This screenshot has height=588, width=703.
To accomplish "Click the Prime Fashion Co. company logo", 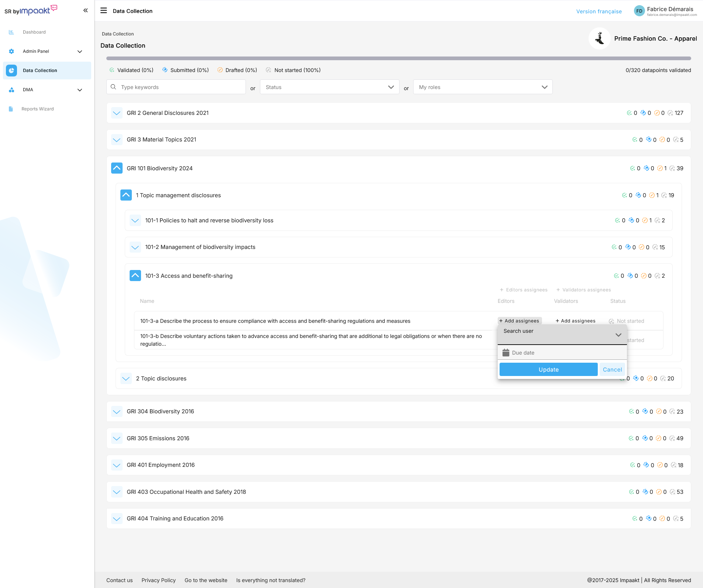I will tap(599, 38).
